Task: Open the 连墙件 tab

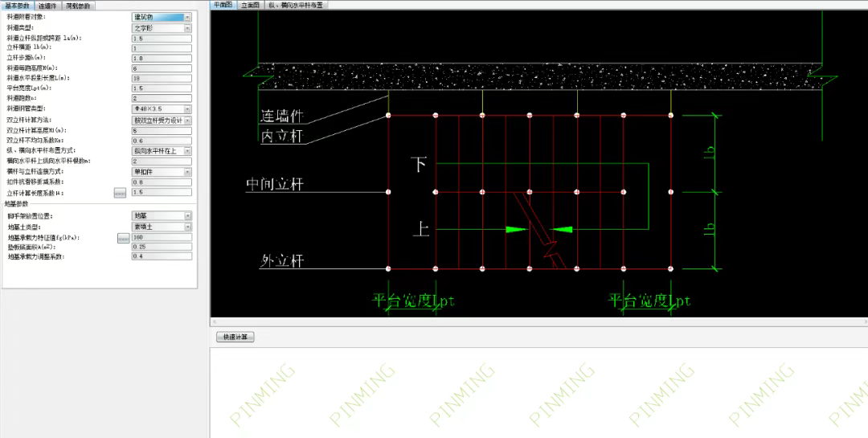Action: pos(47,6)
